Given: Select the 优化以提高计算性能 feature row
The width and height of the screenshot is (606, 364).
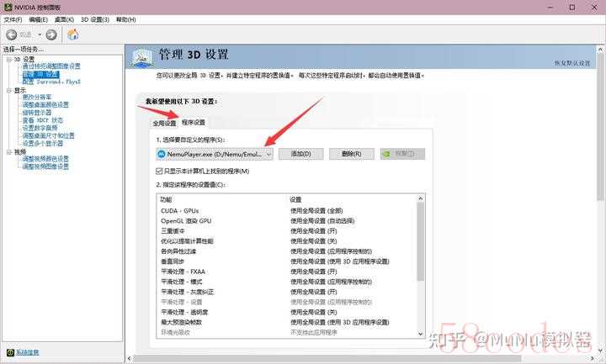Looking at the screenshot, I should 287,241.
